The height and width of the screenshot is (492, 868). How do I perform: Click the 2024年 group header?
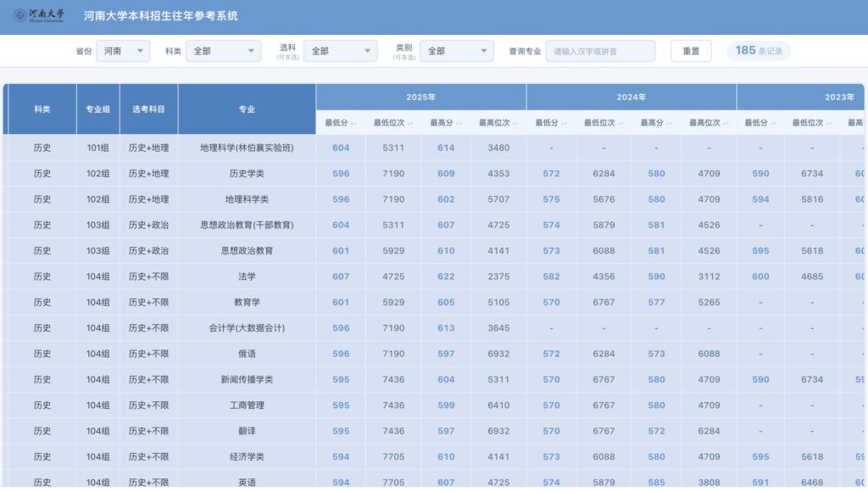tap(631, 97)
